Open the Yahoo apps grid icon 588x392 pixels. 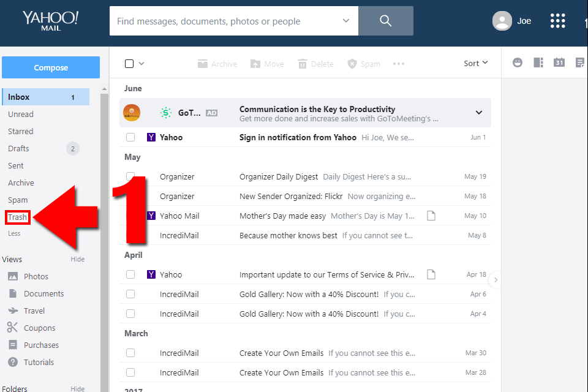tap(557, 20)
